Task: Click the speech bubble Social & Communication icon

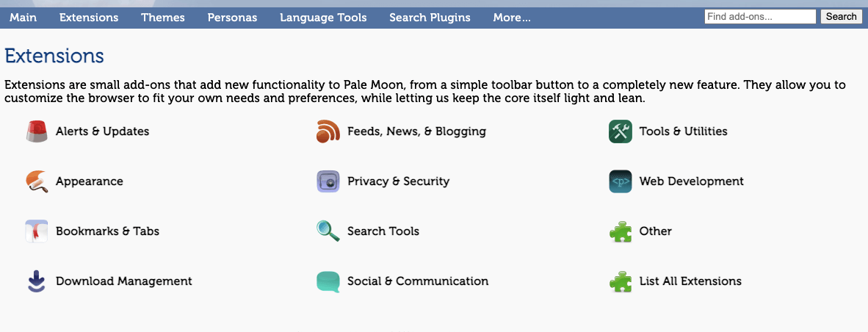Action: coord(328,281)
